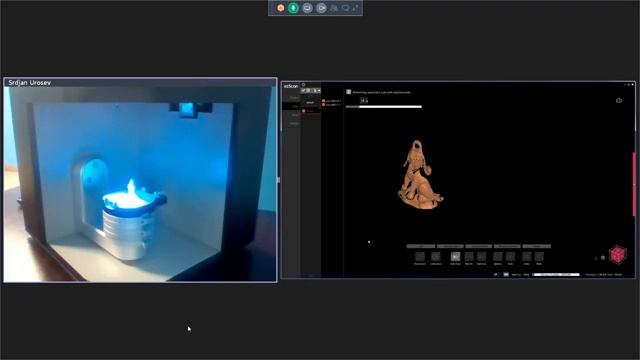
Task: Click the small white icon in status bar
Action: coord(506,275)
